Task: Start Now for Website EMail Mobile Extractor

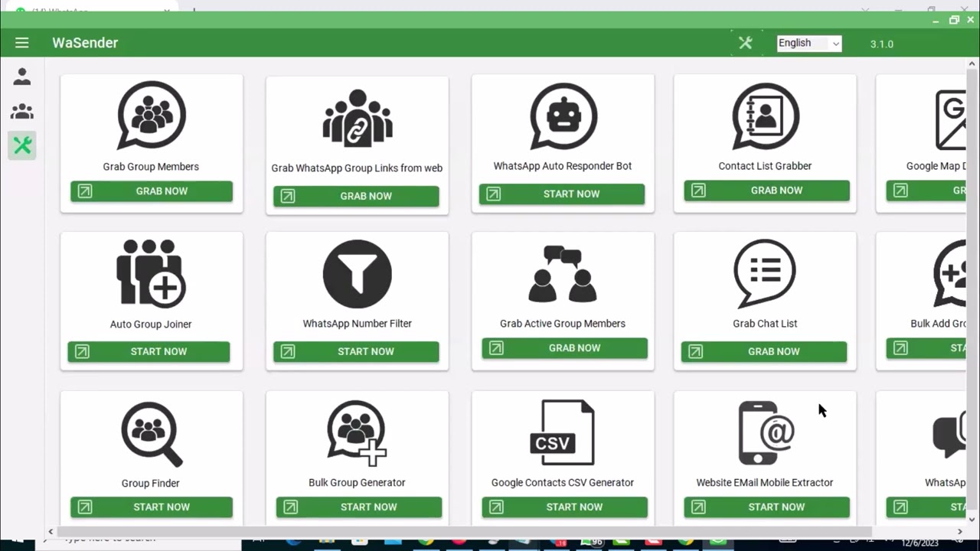Action: tap(766, 507)
